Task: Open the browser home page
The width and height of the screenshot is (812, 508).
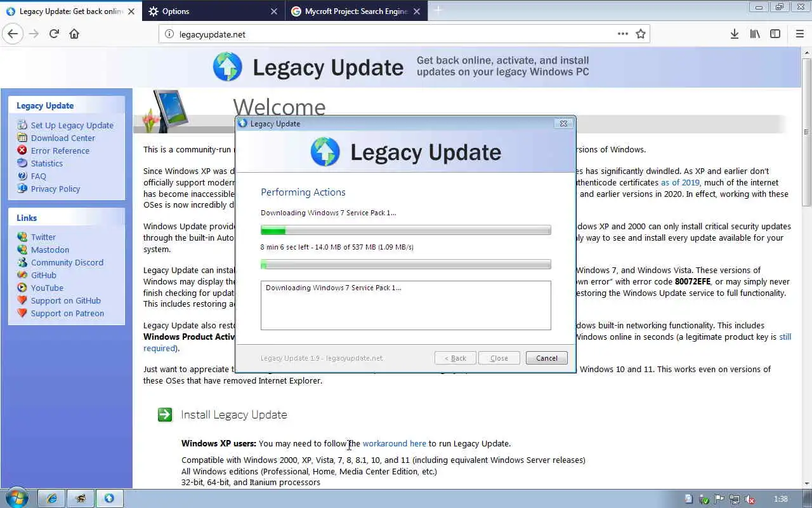Action: pyautogui.click(x=74, y=34)
